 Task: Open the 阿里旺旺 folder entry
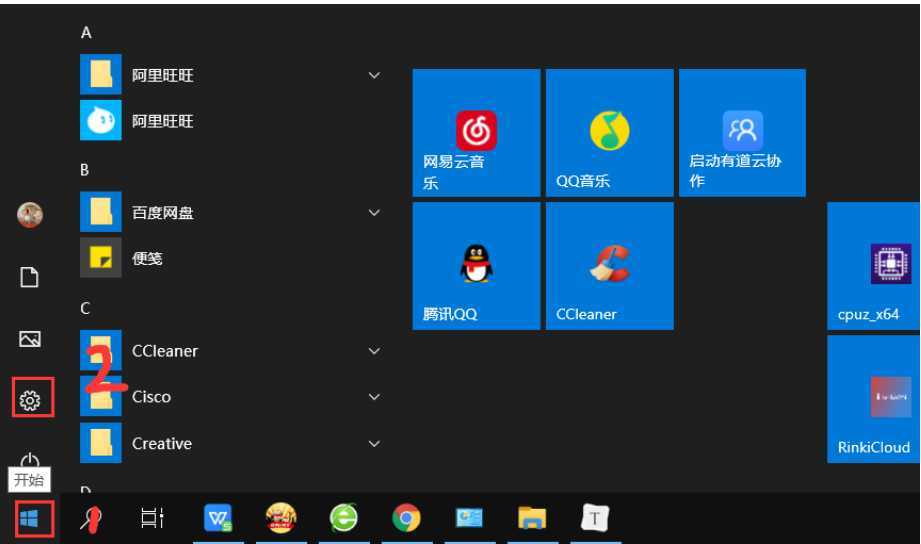point(231,75)
